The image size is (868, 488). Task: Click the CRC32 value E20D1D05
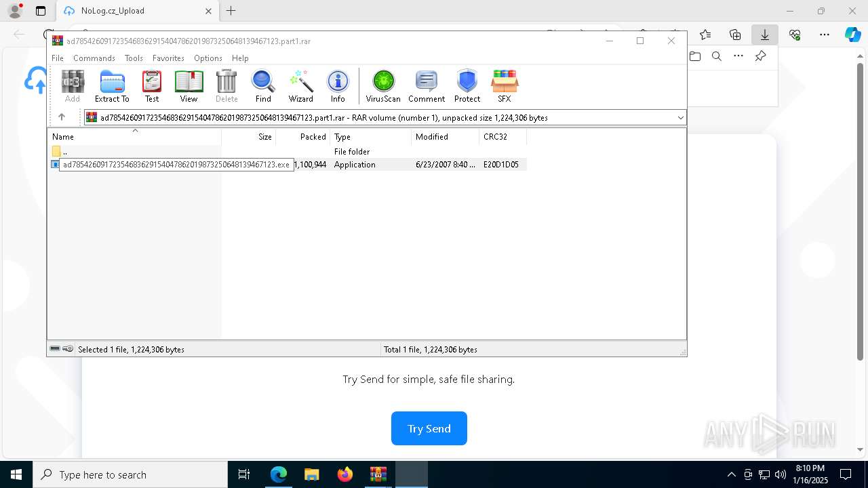501,165
